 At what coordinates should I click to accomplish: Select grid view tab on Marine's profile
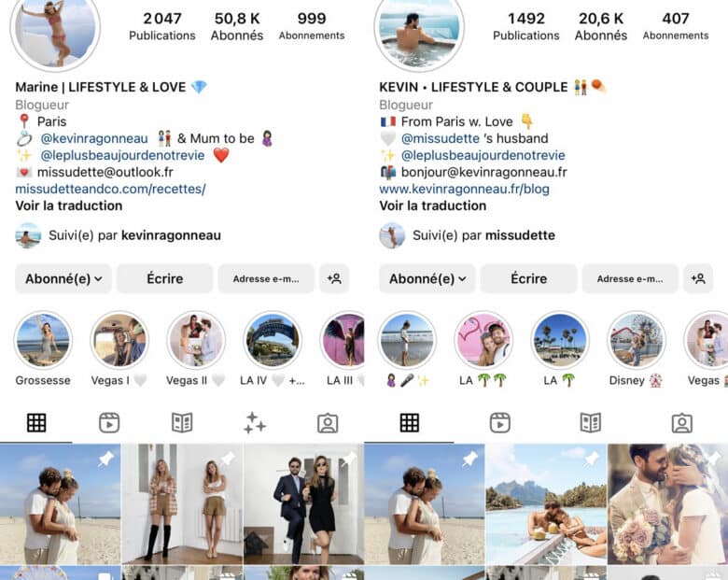pyautogui.click(x=36, y=423)
